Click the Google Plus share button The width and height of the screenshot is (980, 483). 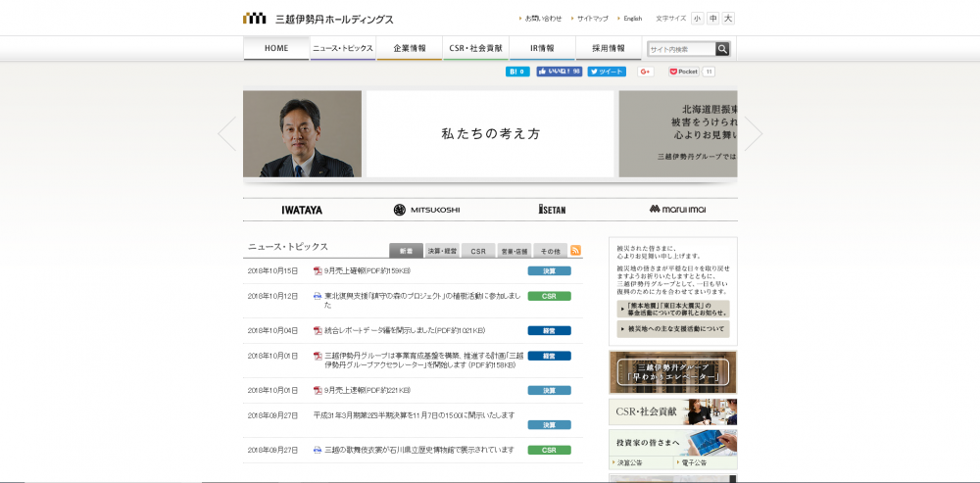(x=646, y=72)
